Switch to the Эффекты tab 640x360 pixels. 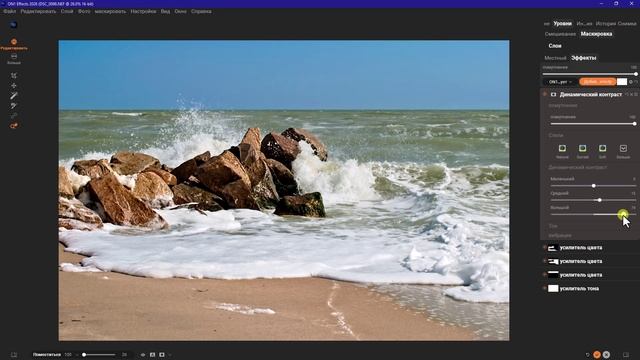click(x=584, y=58)
